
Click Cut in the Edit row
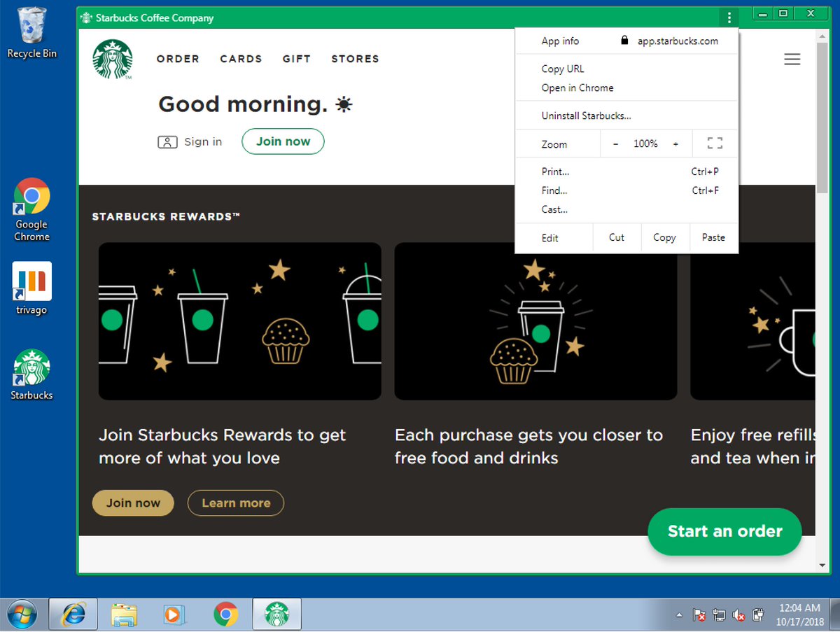[x=617, y=237]
